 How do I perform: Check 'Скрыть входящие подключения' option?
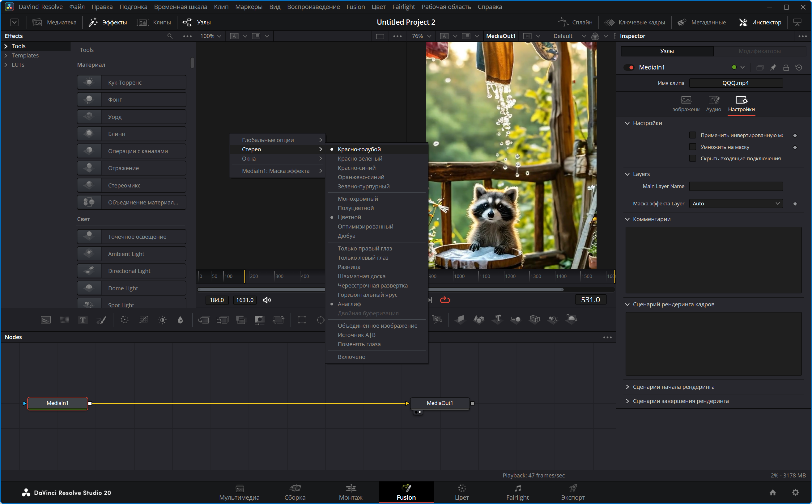coord(693,158)
